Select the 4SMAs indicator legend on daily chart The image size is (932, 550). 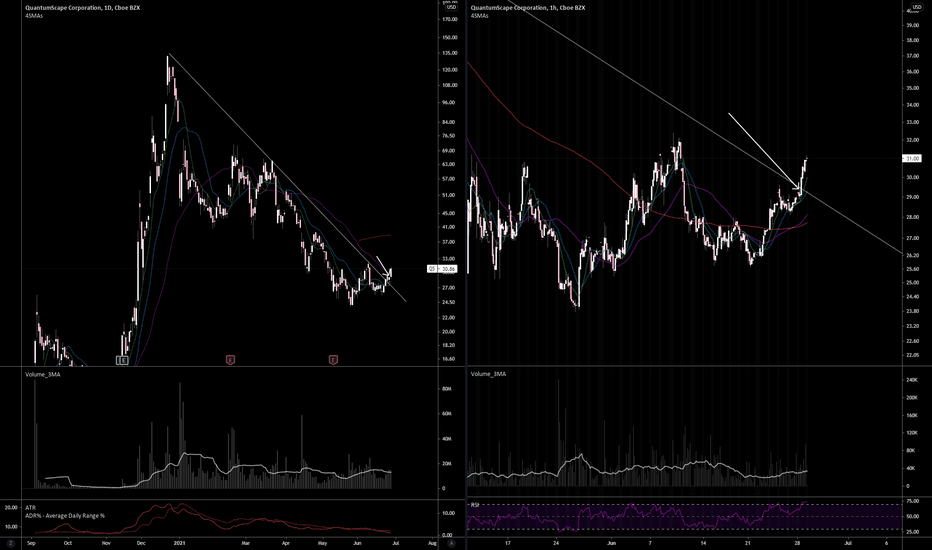[34, 15]
